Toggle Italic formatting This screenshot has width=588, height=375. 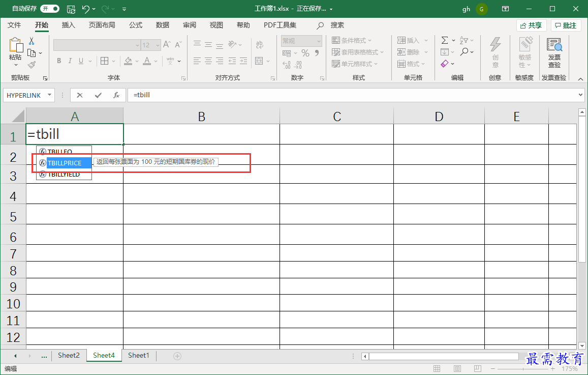click(70, 61)
